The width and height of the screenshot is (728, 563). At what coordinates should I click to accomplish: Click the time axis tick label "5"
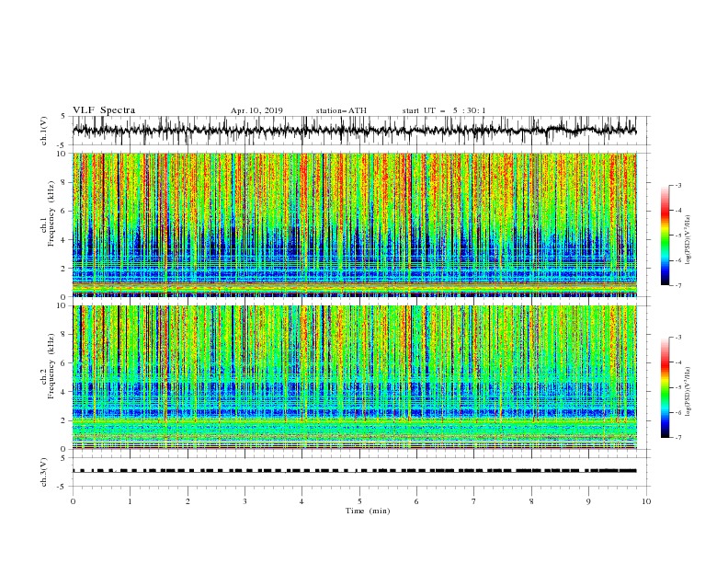pyautogui.click(x=359, y=501)
